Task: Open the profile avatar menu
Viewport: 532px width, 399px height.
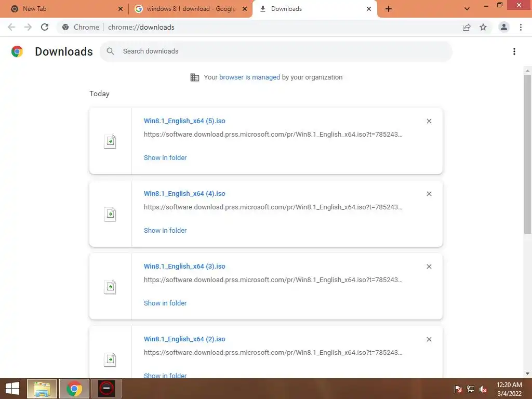Action: pos(504,27)
